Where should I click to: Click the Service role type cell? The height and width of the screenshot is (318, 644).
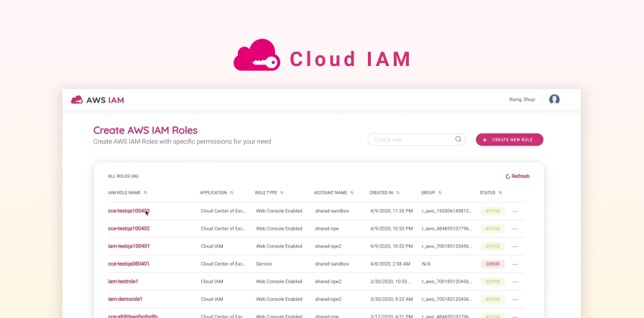tap(264, 264)
